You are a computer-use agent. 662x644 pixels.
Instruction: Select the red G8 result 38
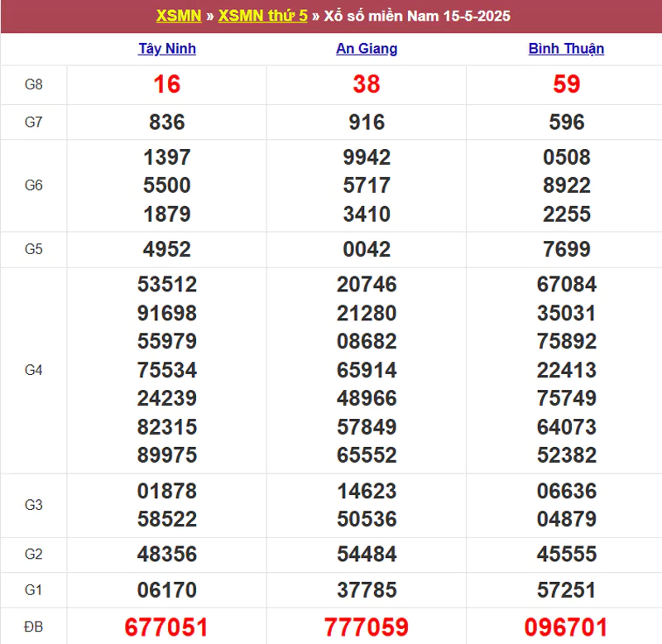(367, 84)
